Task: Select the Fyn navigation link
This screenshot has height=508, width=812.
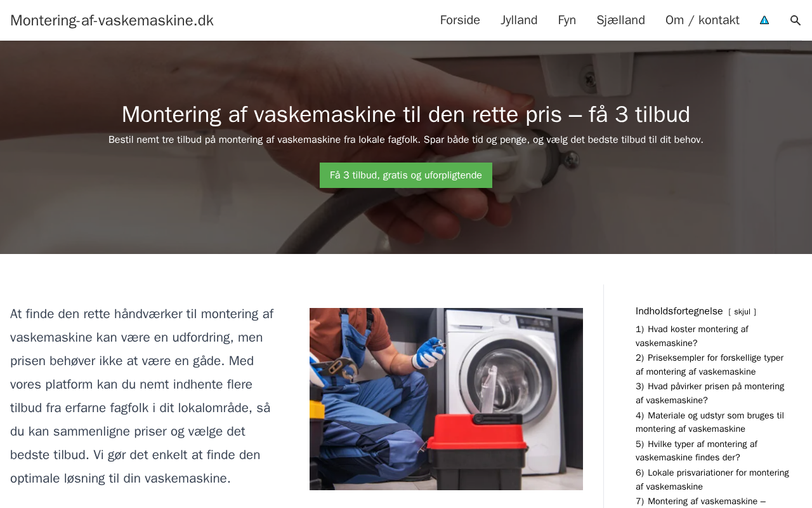Action: click(567, 20)
